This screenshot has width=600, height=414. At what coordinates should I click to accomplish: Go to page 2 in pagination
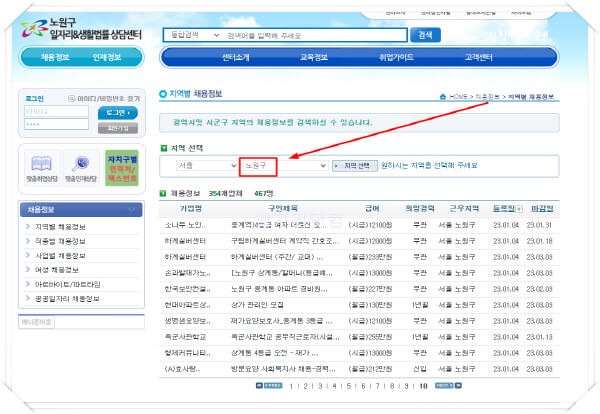305,386
